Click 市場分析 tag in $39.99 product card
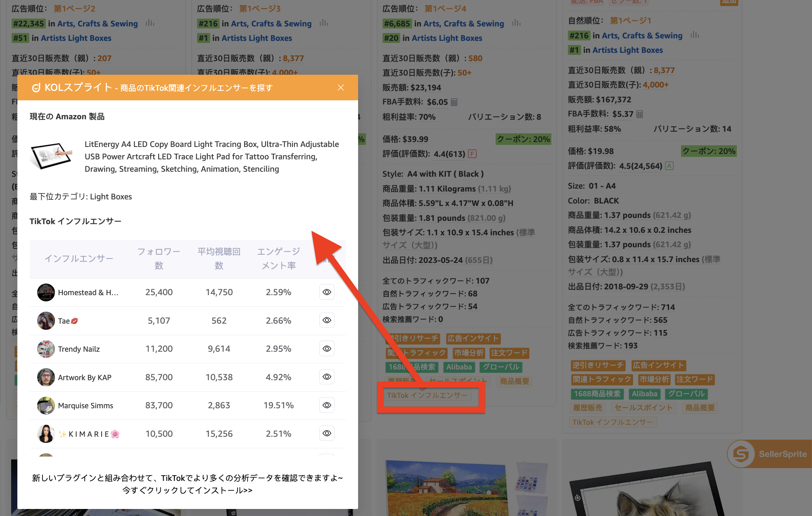The height and width of the screenshot is (516, 812). (x=469, y=353)
